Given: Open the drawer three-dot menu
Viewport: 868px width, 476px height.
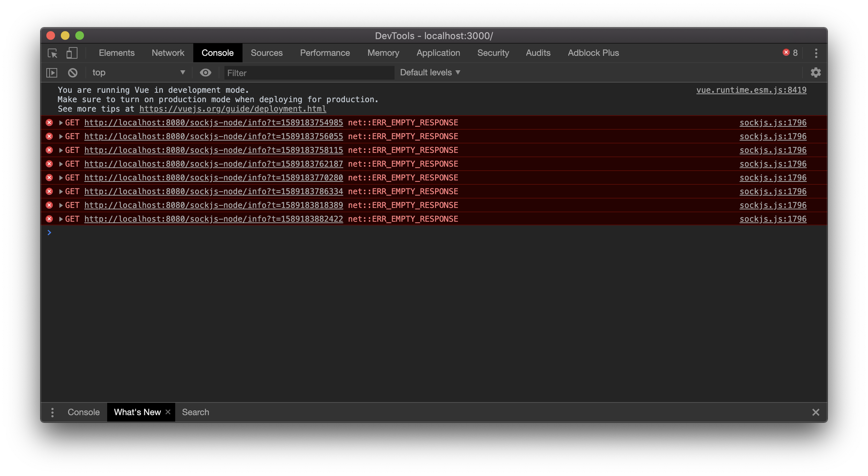Looking at the screenshot, I should (52, 412).
